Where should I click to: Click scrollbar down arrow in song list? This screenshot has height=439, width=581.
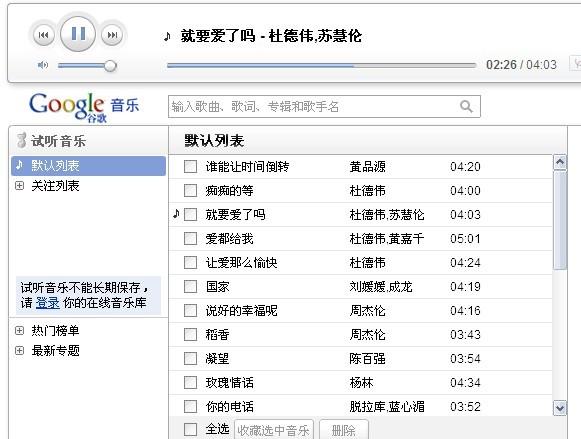pos(560,408)
